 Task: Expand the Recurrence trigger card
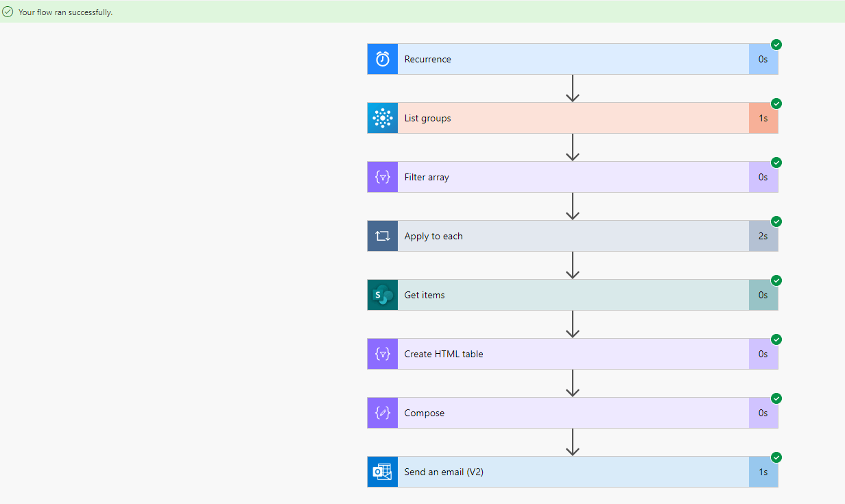pyautogui.click(x=573, y=59)
